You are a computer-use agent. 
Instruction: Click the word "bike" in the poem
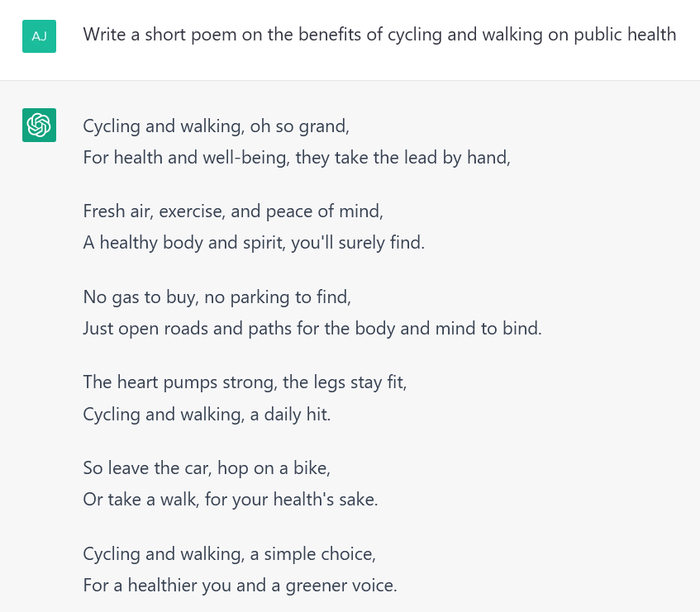coord(312,468)
